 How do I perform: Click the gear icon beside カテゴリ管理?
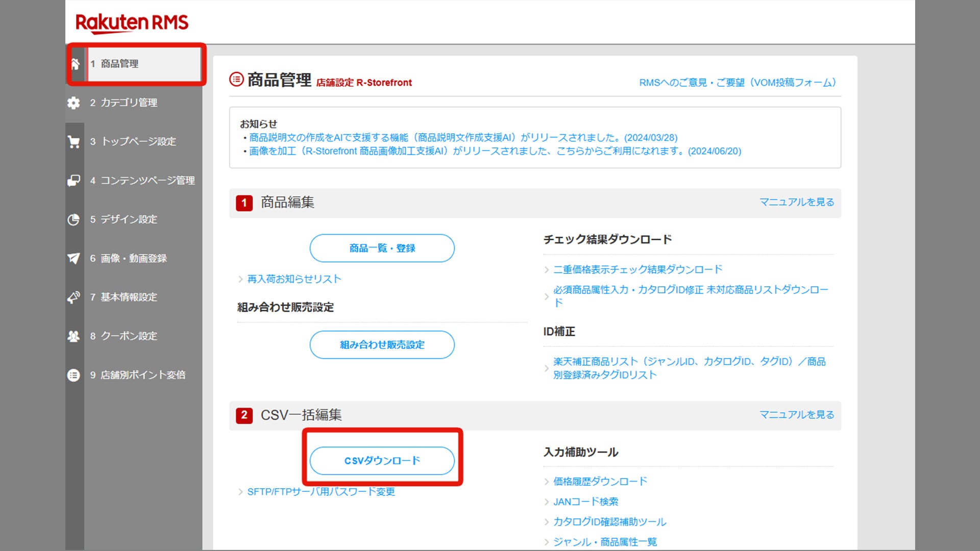point(74,103)
